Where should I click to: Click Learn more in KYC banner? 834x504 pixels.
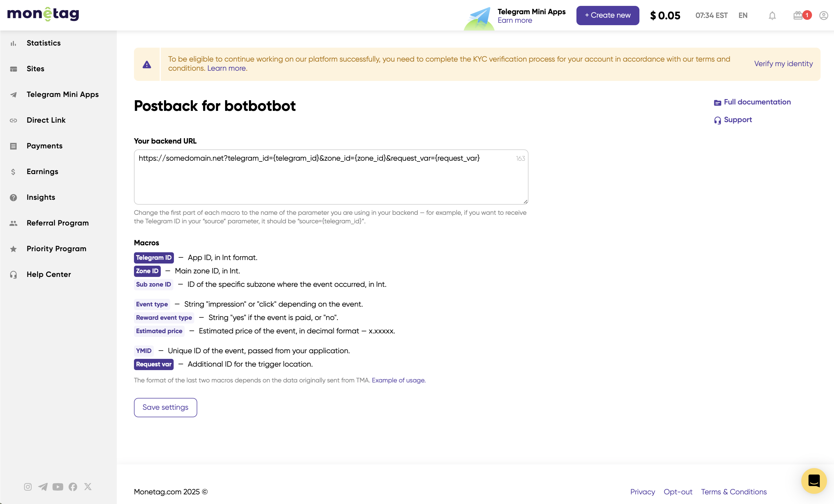pos(227,68)
